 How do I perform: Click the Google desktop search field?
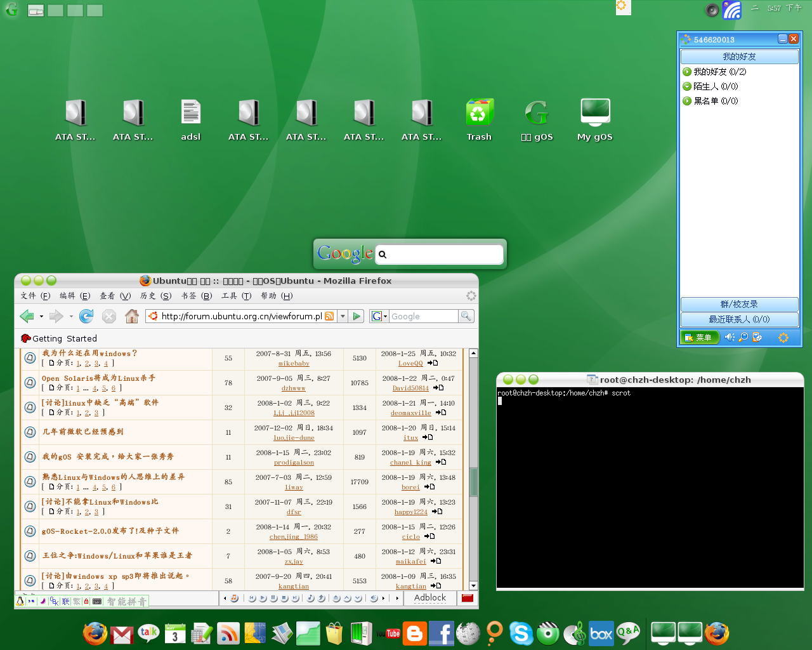439,254
